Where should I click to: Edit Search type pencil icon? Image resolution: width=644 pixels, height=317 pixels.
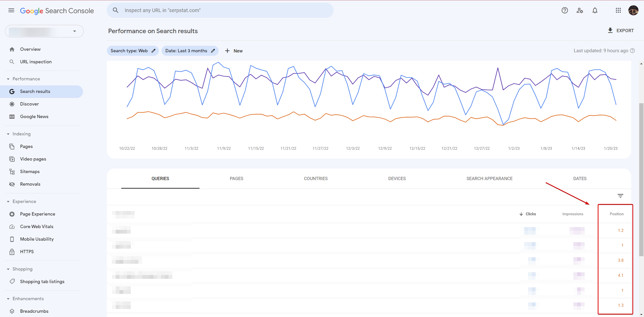(153, 51)
